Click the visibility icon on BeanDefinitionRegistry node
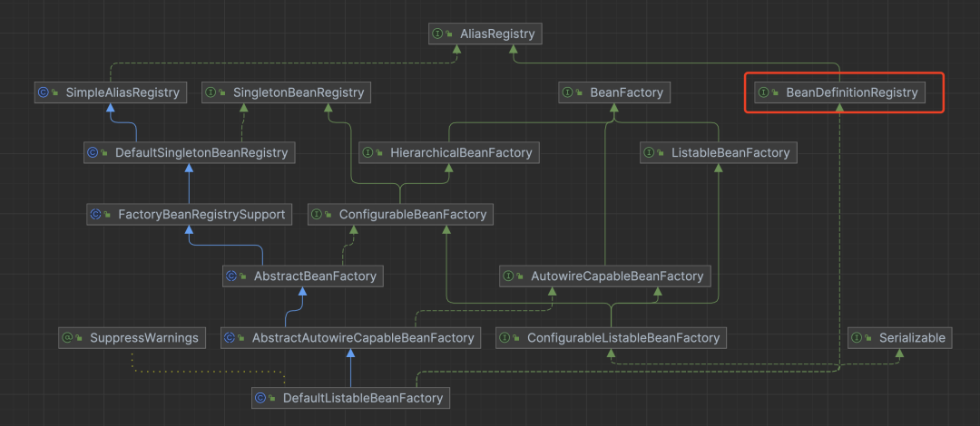980x426 pixels. click(x=776, y=93)
